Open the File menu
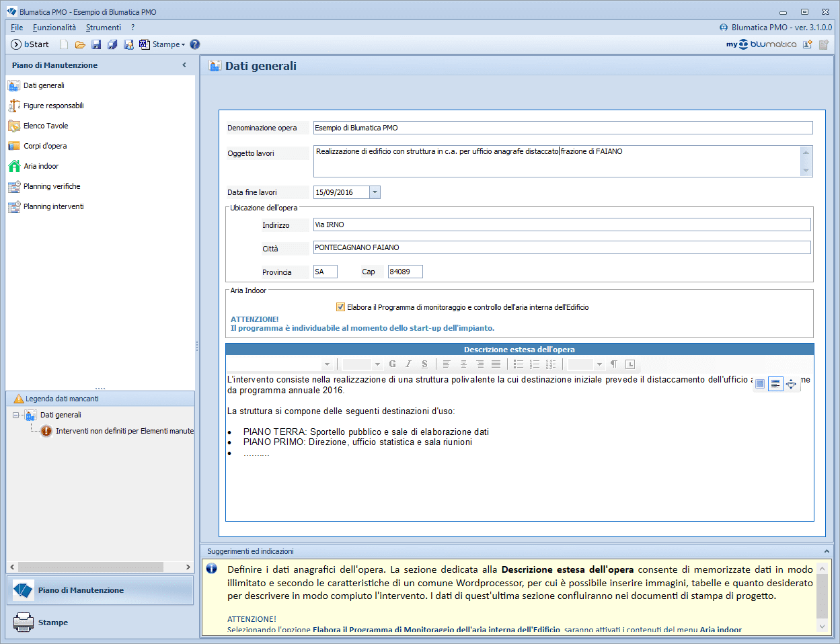 click(x=17, y=28)
